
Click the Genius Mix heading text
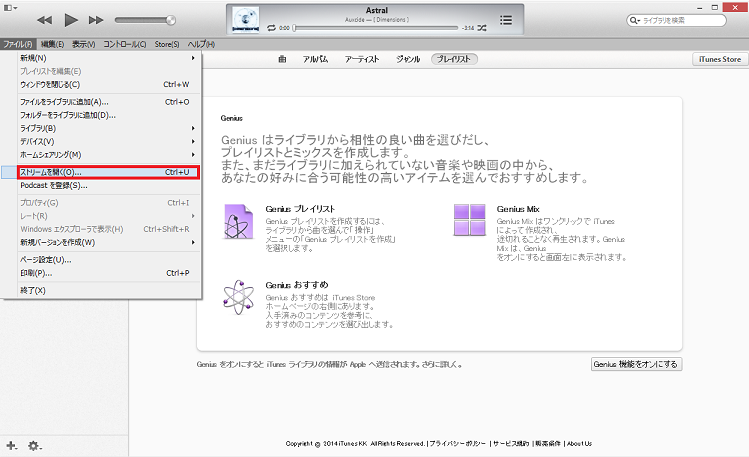click(x=518, y=209)
